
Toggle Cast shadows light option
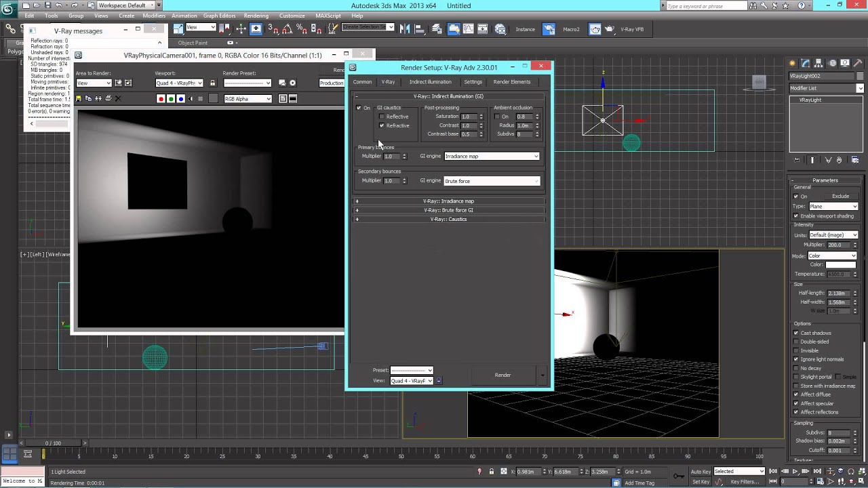click(796, 333)
